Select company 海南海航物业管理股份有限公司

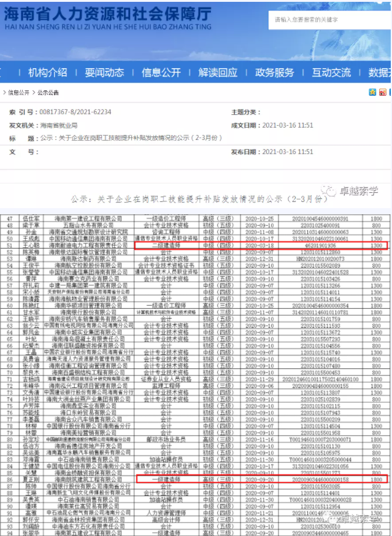[88, 299]
